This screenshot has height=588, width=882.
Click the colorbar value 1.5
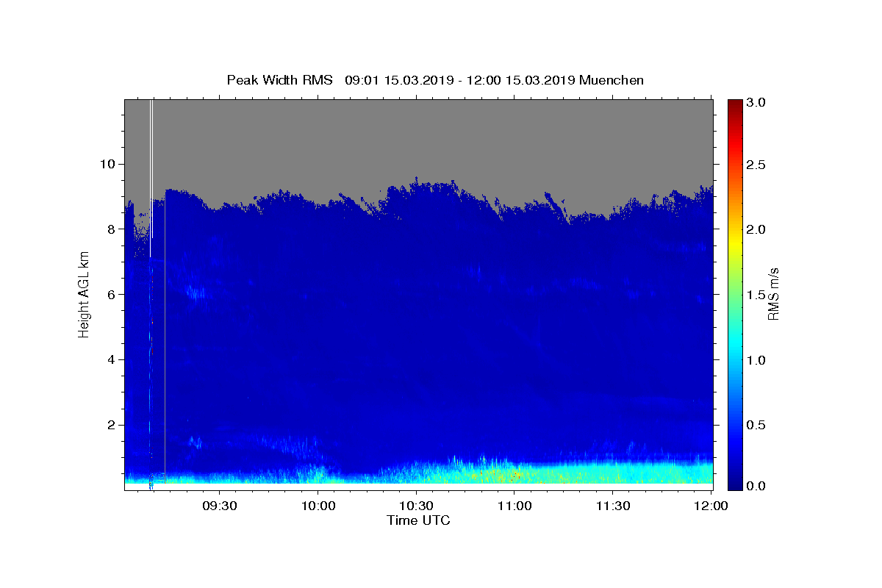[x=757, y=295]
